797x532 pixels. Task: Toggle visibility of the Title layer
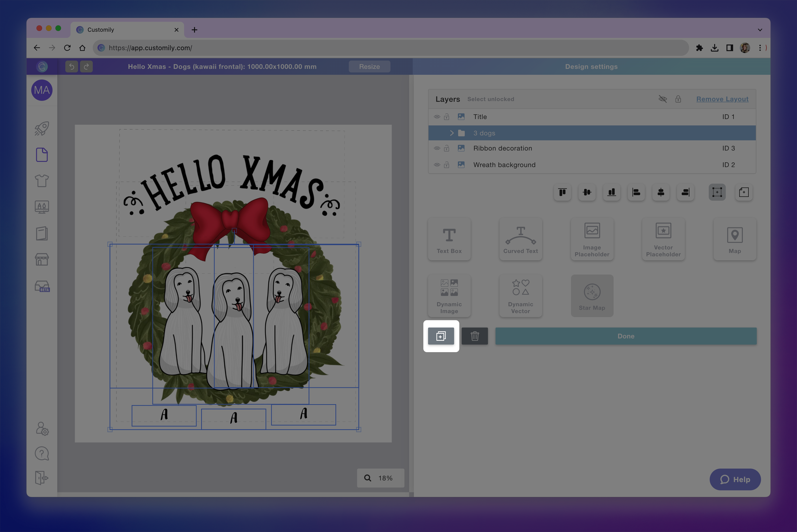437,117
